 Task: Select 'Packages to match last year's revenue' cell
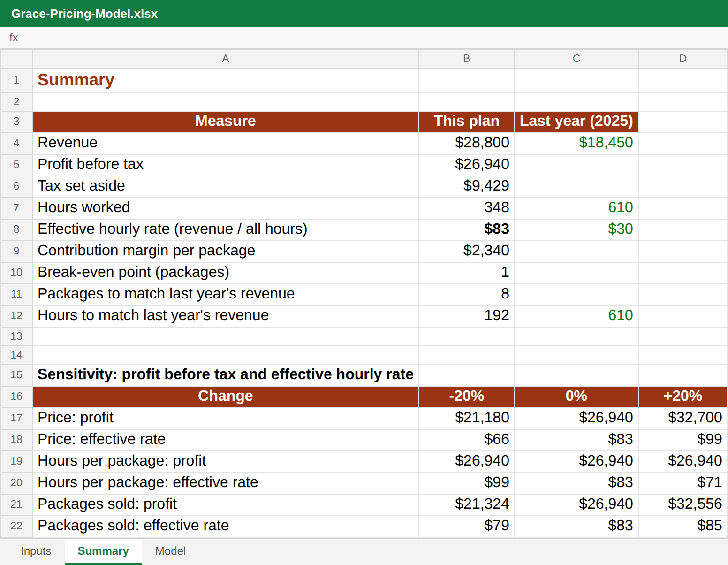click(x=226, y=294)
